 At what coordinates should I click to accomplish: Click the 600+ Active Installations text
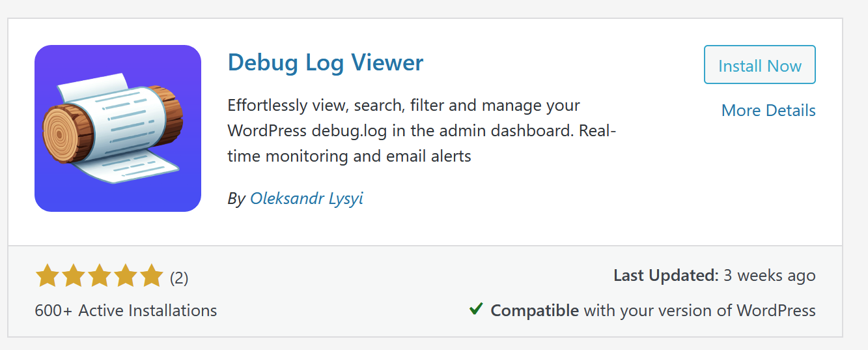tap(126, 310)
